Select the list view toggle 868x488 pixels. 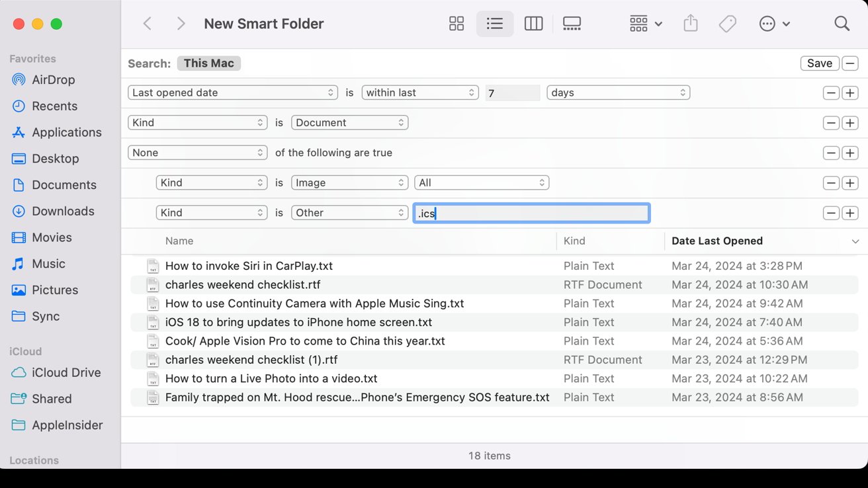(494, 24)
